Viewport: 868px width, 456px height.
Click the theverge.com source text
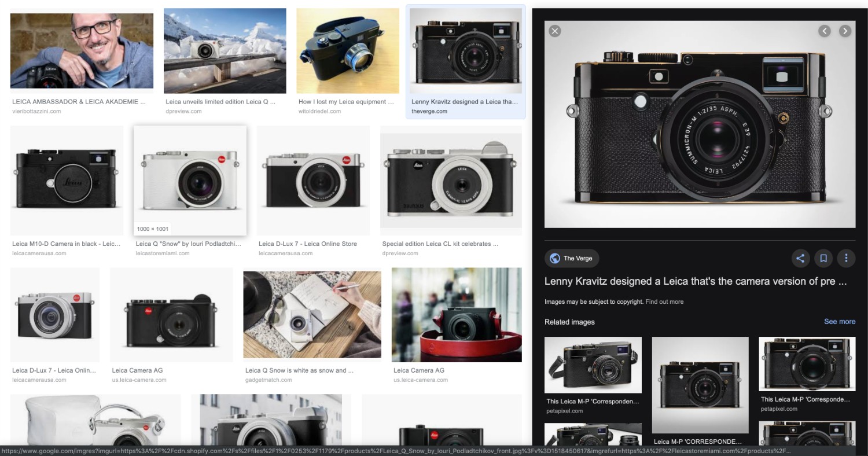tap(429, 111)
